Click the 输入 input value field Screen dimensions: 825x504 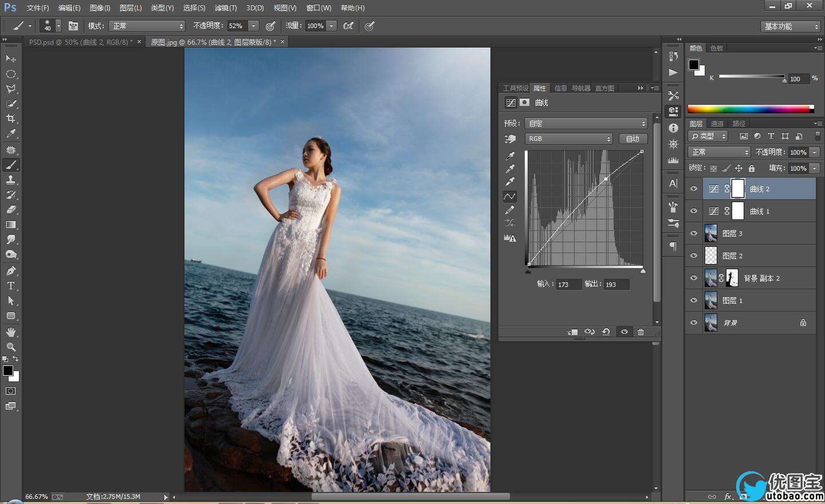pos(568,285)
